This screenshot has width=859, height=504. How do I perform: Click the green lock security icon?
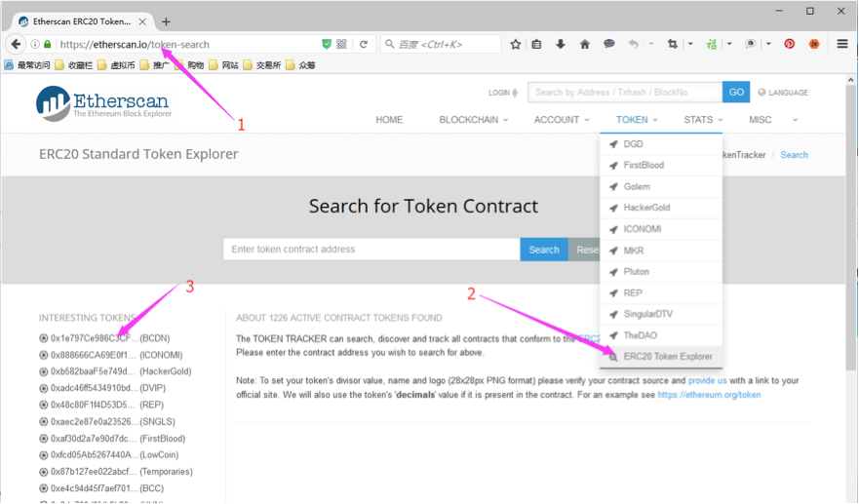tap(48, 45)
